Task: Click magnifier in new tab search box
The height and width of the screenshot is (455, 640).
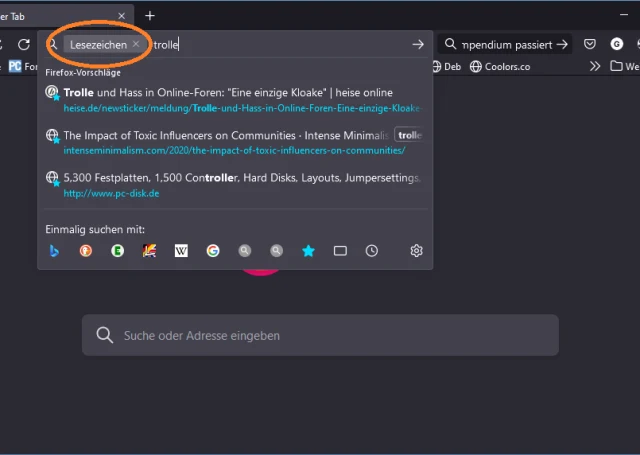Action: (104, 335)
